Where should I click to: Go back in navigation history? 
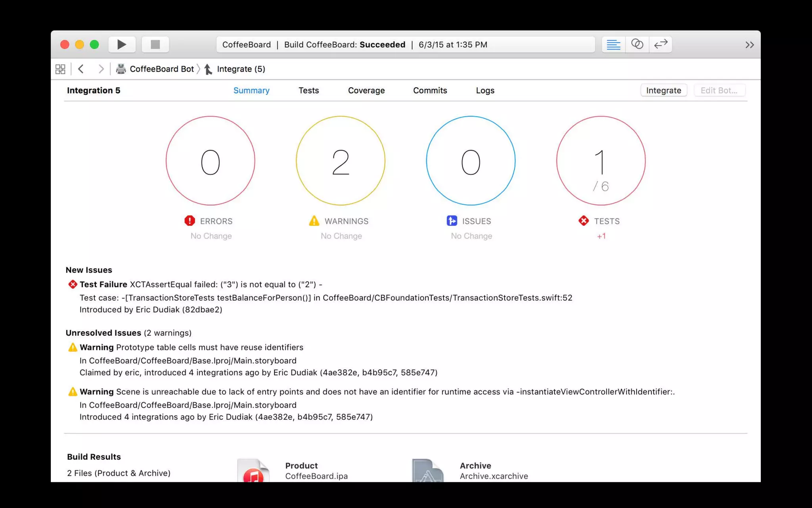[81, 69]
